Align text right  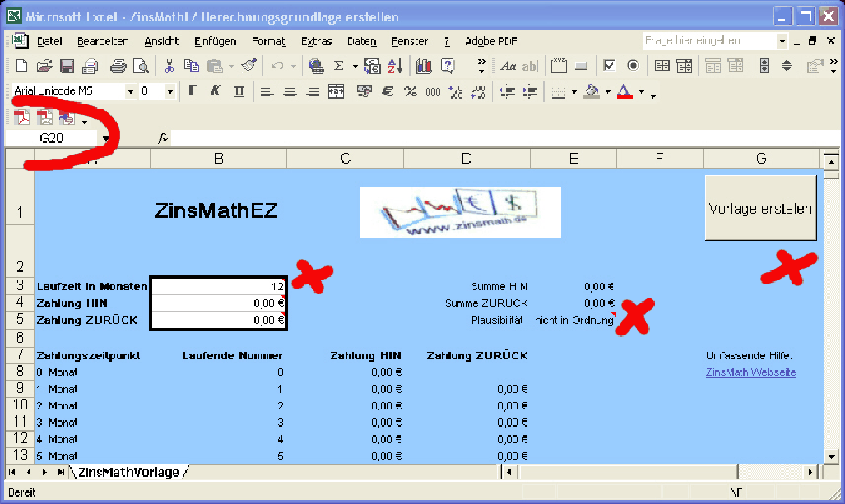pyautogui.click(x=313, y=91)
